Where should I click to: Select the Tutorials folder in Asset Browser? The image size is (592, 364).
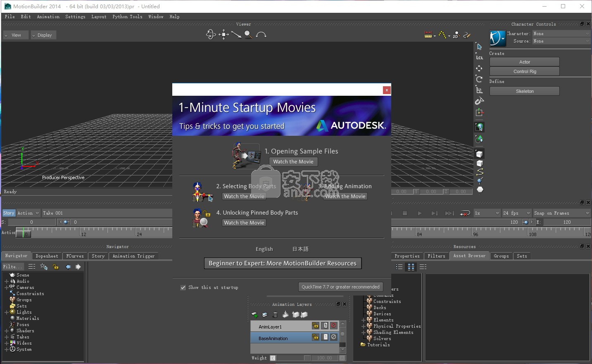(x=375, y=345)
